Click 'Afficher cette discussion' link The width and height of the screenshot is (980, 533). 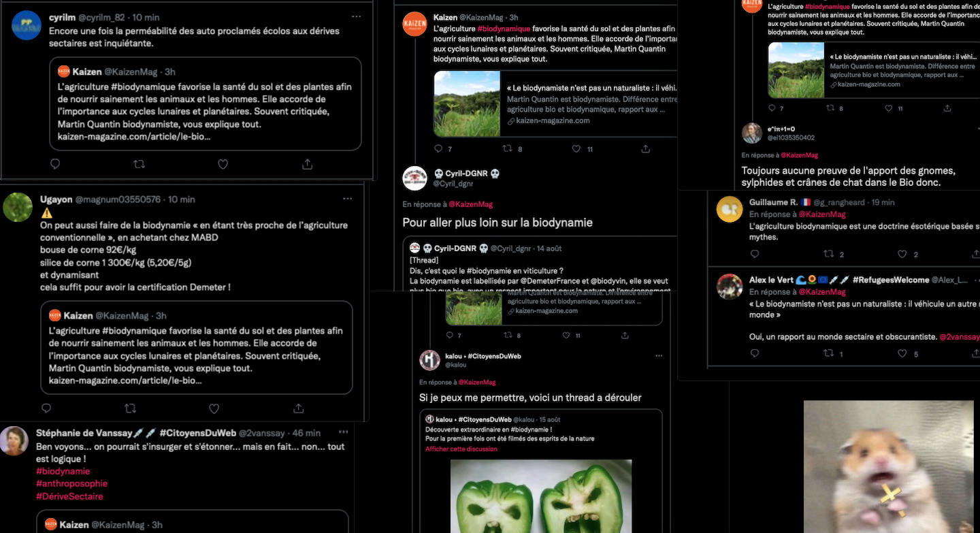pos(461,449)
